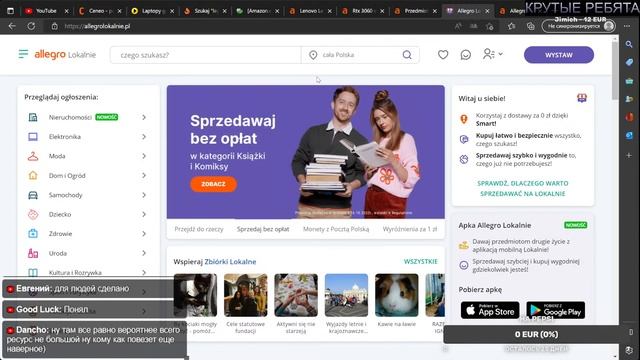The image size is (640, 360).
Task: Click Sprawdź, dlaczego warto sprzedawać link
Action: pyautogui.click(x=522, y=189)
